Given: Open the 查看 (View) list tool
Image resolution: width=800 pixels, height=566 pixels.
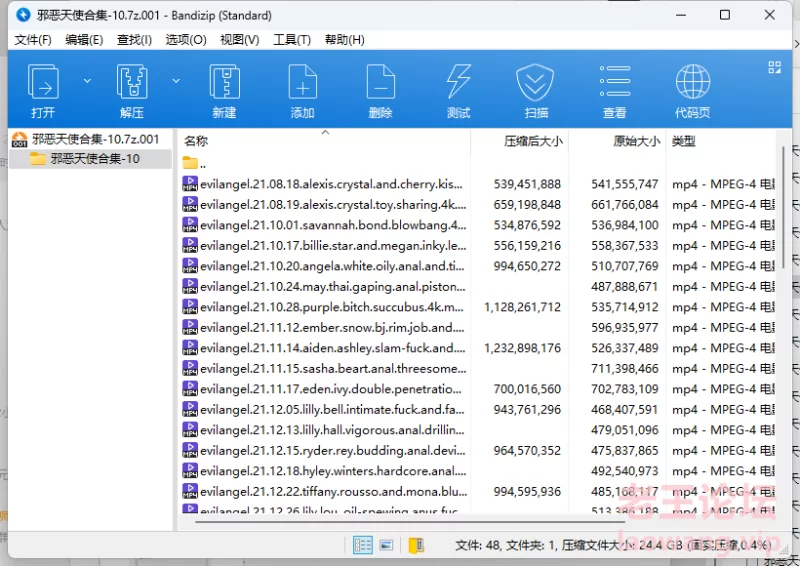Looking at the screenshot, I should click(x=614, y=91).
